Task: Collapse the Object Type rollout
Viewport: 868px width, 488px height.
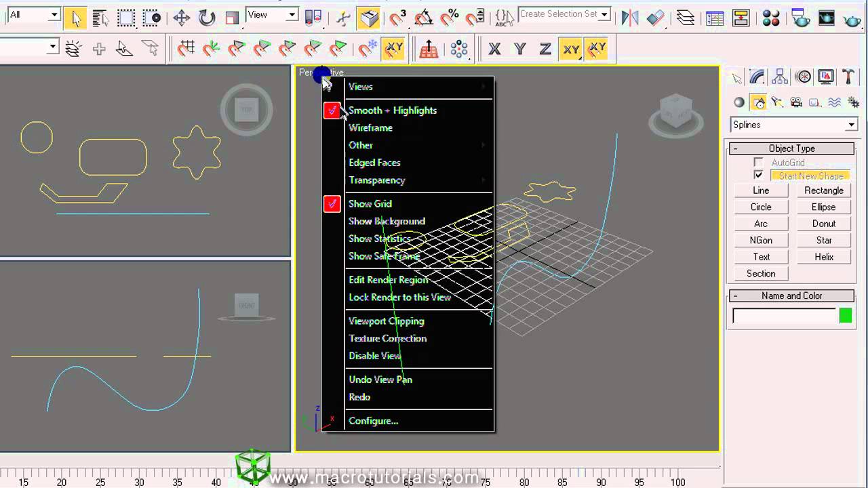Action: click(791, 148)
